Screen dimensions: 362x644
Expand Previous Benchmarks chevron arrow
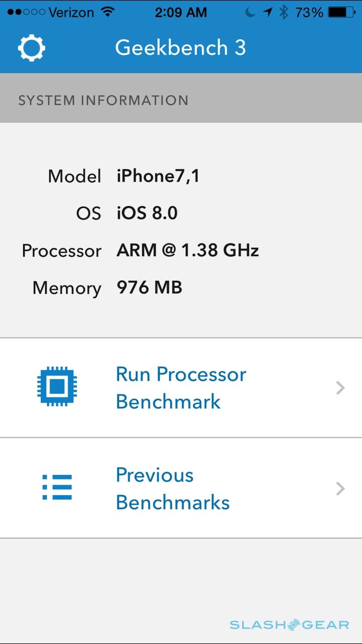tap(340, 488)
